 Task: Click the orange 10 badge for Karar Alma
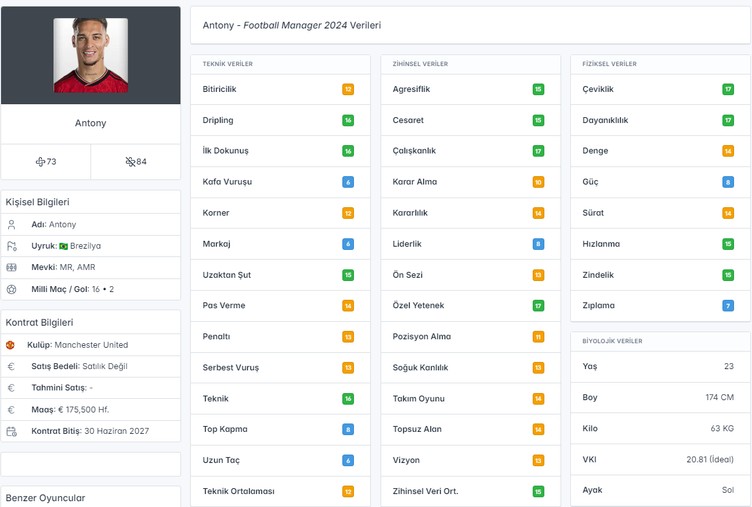[538, 182]
